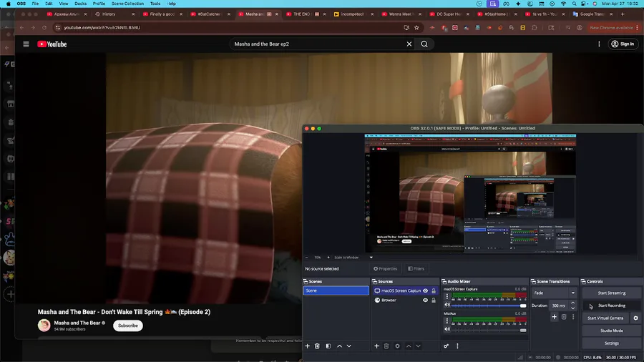The height and width of the screenshot is (362, 644).
Task: Open YouTube settings three-dot menu
Action: [599, 44]
